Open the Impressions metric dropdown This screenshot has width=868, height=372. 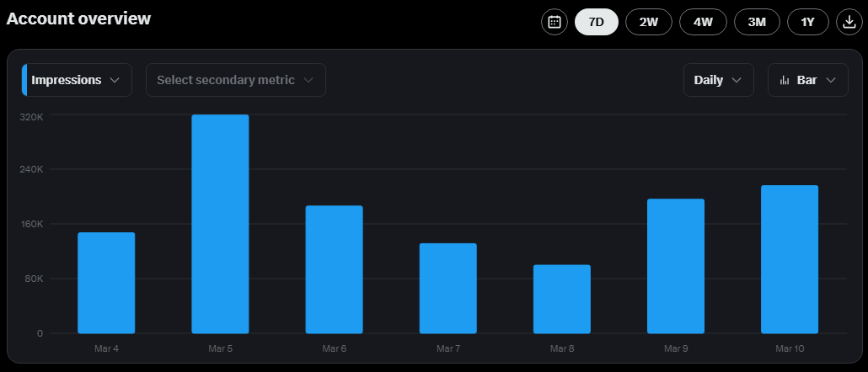(77, 80)
